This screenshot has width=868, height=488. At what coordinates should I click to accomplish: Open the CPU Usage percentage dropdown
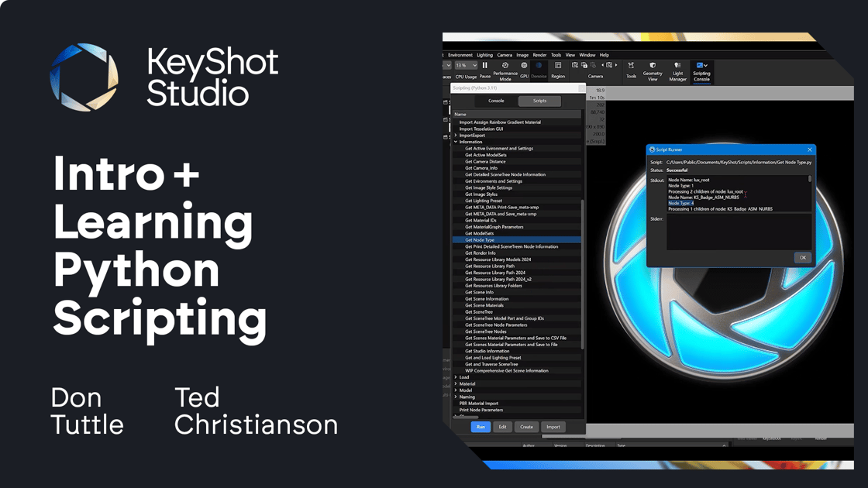pyautogui.click(x=466, y=65)
